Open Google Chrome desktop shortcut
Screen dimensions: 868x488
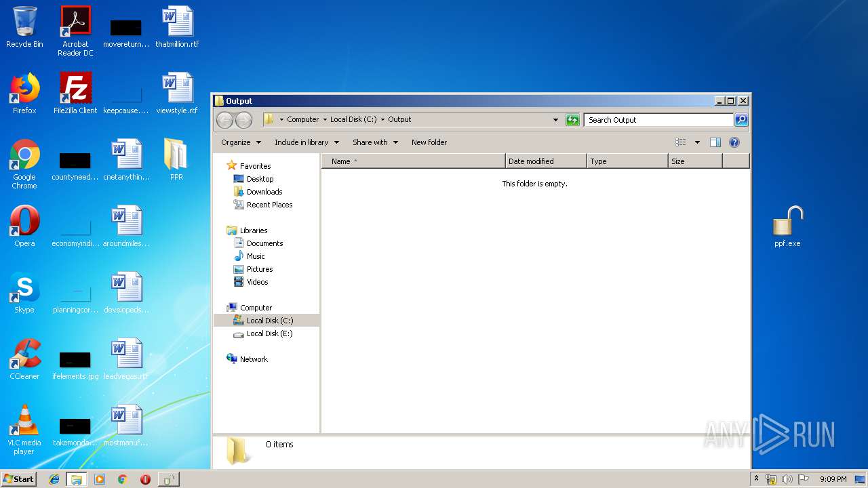pyautogui.click(x=24, y=164)
